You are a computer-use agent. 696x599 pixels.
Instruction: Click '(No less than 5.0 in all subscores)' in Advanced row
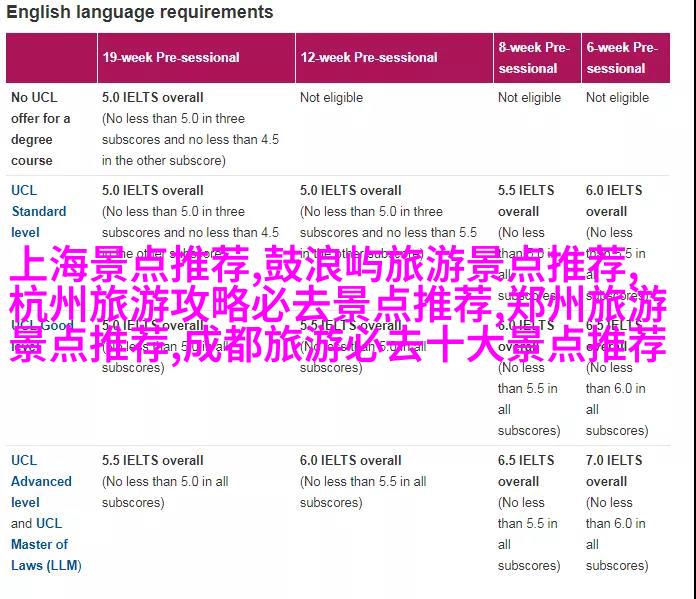pyautogui.click(x=165, y=492)
